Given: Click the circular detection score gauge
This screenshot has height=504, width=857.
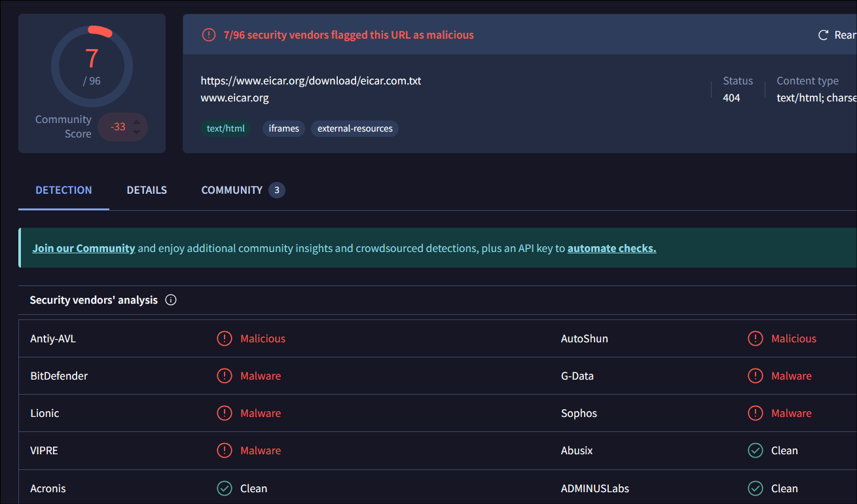Looking at the screenshot, I should pyautogui.click(x=92, y=65).
